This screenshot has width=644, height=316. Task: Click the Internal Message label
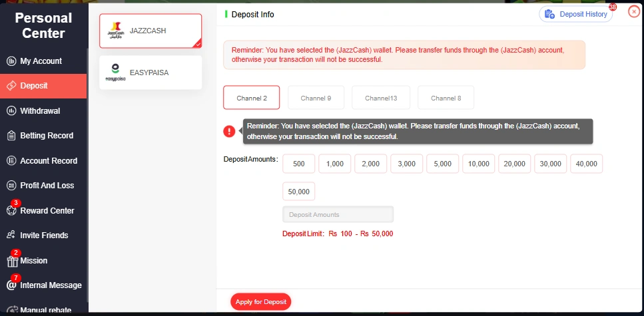[51, 285]
